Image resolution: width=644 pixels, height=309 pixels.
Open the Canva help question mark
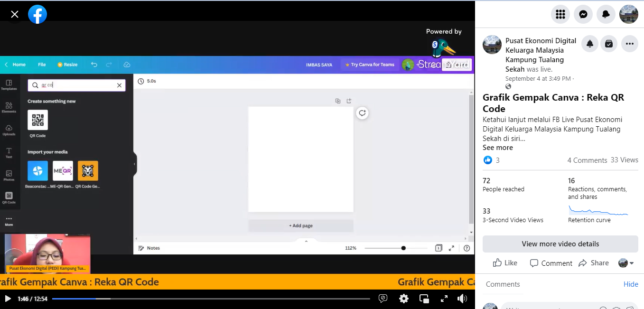[467, 248]
